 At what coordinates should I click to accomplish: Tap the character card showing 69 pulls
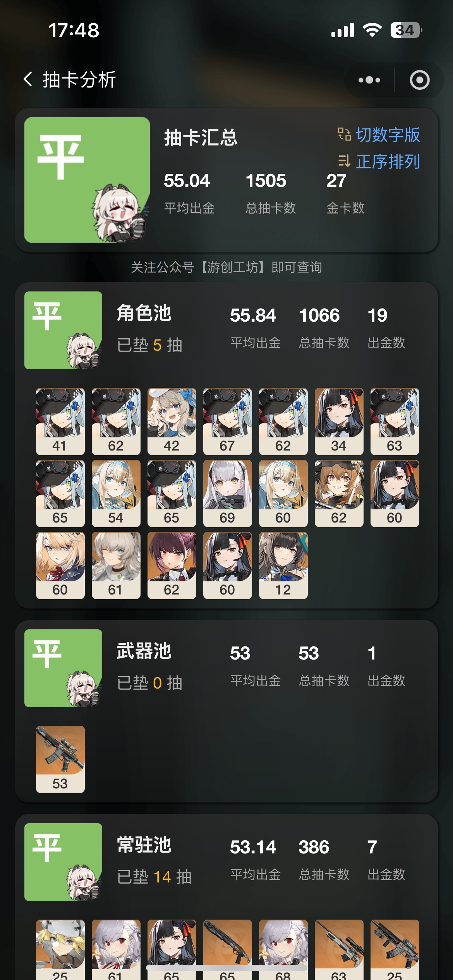pos(227,493)
